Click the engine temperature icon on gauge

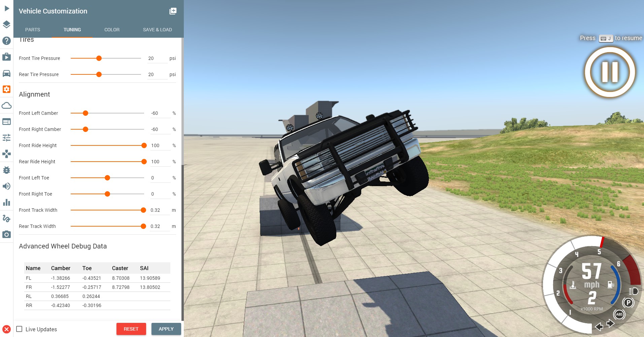pyautogui.click(x=573, y=285)
